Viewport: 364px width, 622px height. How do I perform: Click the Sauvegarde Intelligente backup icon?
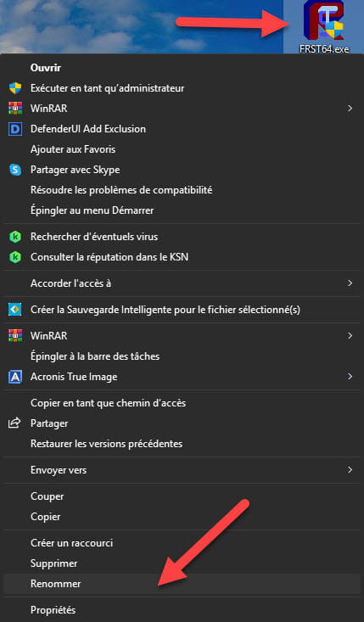[15, 310]
